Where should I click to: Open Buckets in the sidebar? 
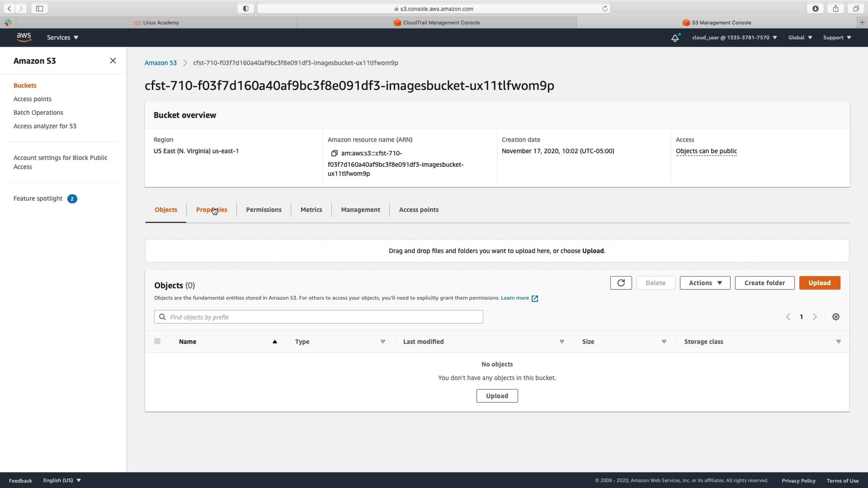[x=25, y=86]
